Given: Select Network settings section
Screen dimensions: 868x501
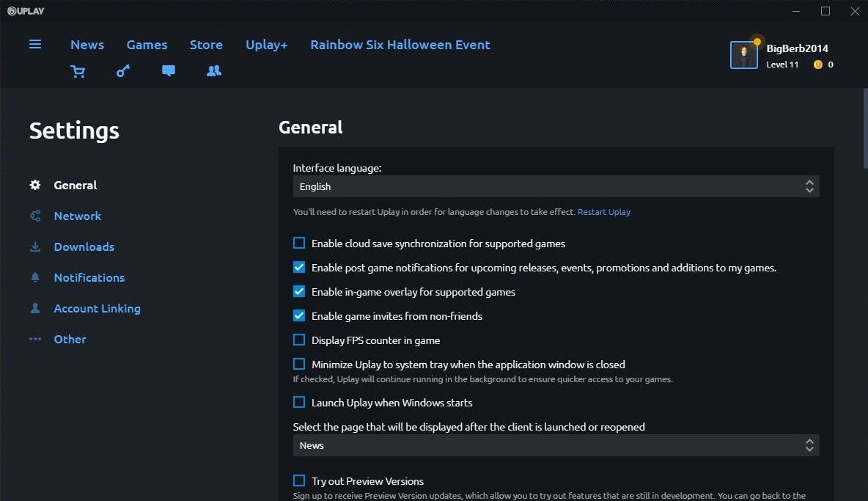Looking at the screenshot, I should pos(78,216).
